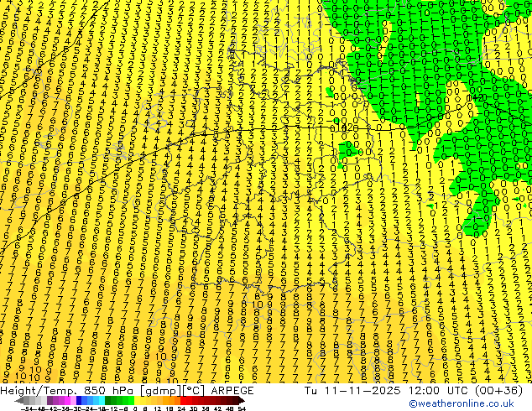Pick the dark blue legend swatch
This screenshot has height=411, width=532.
coord(79,401)
